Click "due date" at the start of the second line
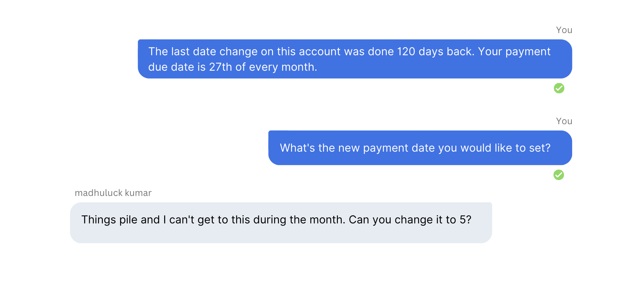This screenshot has width=644, height=292. [171, 67]
